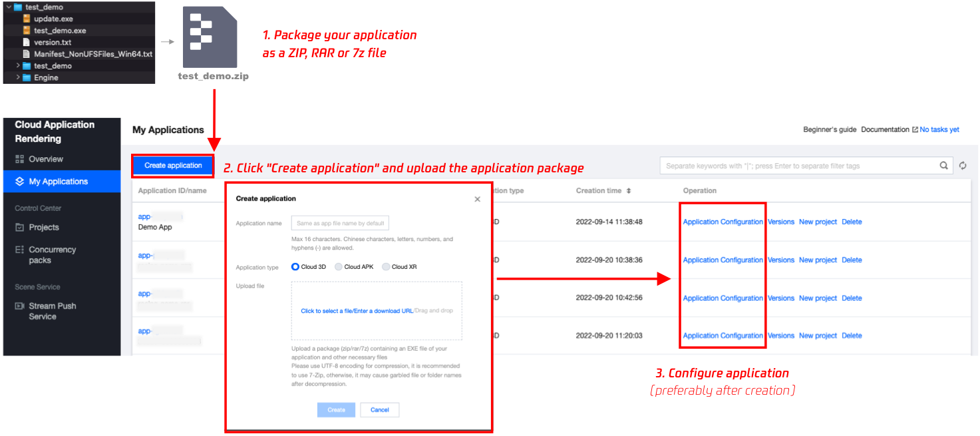Image resolution: width=980 pixels, height=436 pixels.
Task: Select the Cloud 3D radio button
Action: (x=295, y=267)
